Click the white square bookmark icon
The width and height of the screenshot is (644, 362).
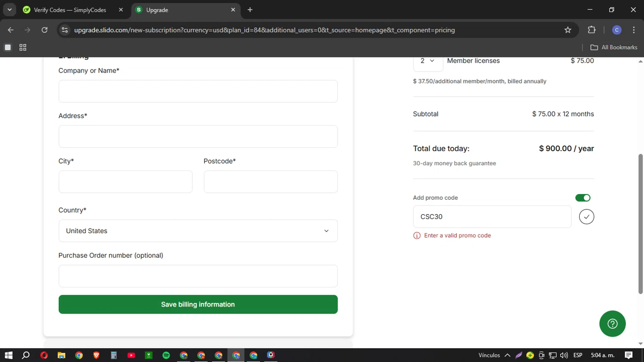coord(7,48)
